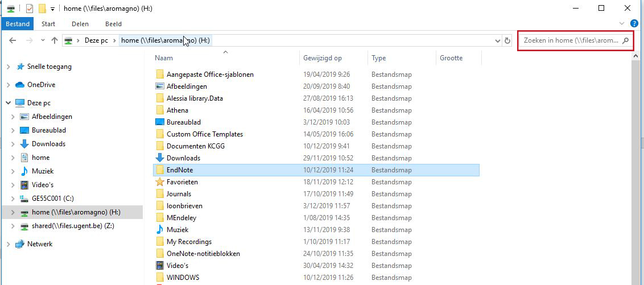Image resolution: width=644 pixels, height=285 pixels.
Task: Open the Downloads folder in file list
Action: pos(183,158)
